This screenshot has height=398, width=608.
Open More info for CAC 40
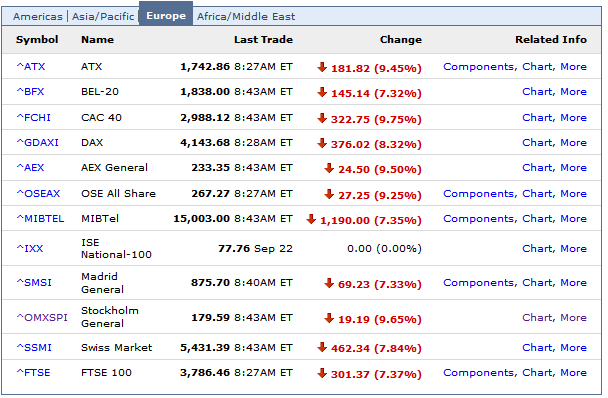[x=573, y=118]
